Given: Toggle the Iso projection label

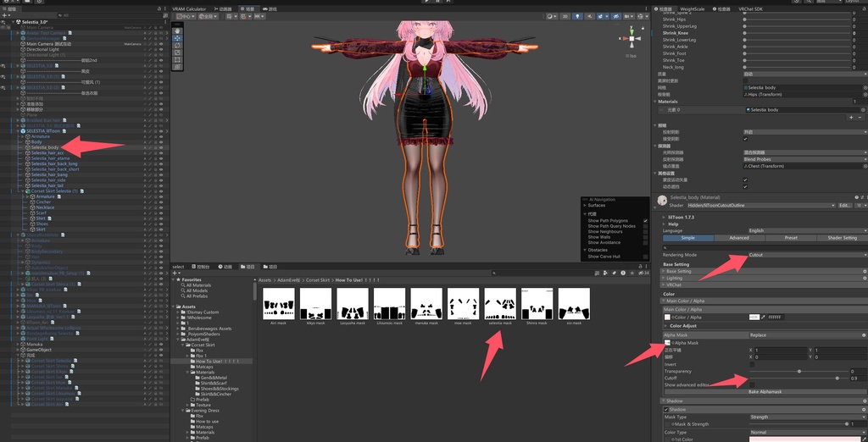Looking at the screenshot, I should coord(632,56).
